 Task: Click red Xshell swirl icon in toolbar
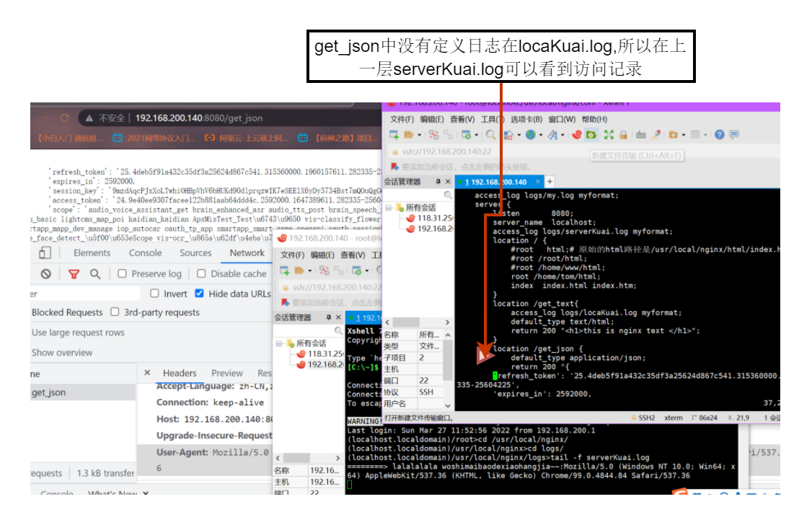[x=576, y=135]
